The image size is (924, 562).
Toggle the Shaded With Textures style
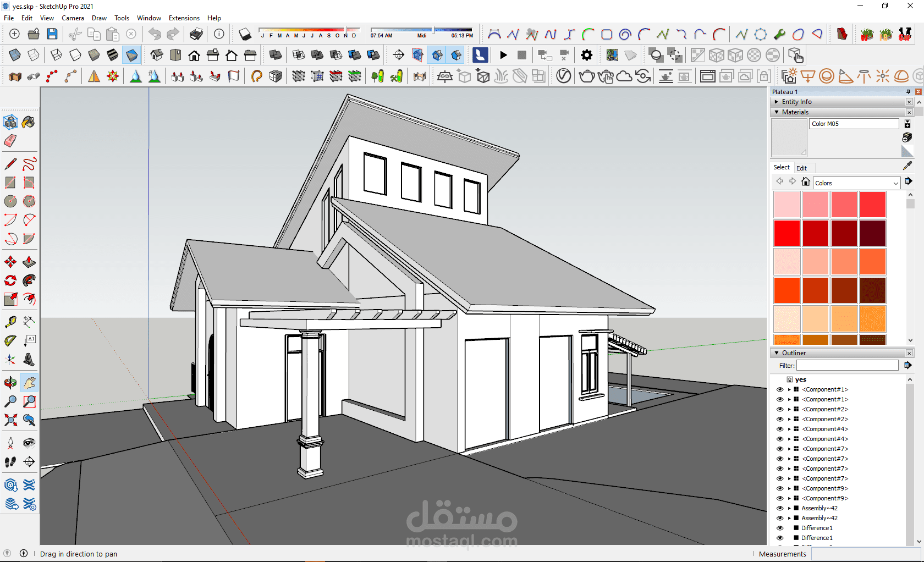[113, 55]
